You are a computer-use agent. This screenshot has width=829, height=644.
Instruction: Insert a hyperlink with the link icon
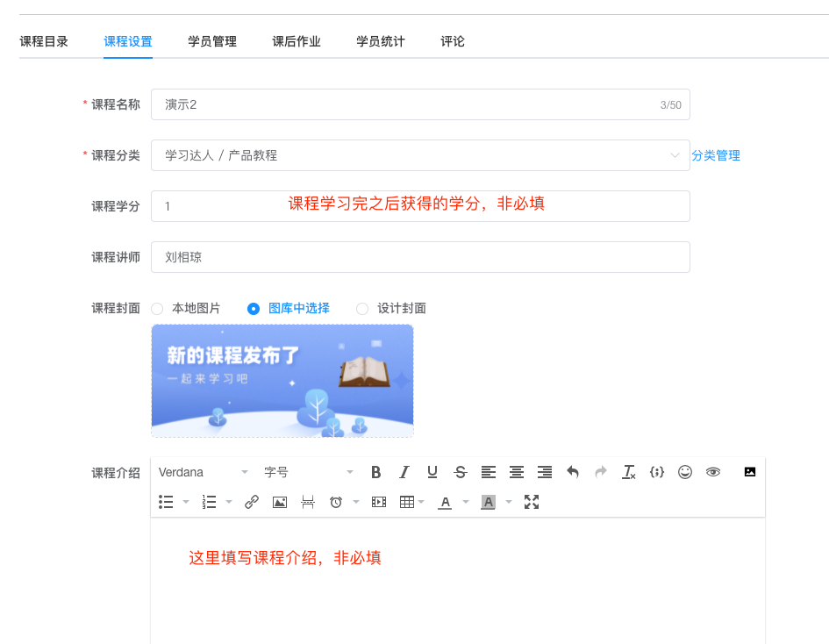pos(252,502)
